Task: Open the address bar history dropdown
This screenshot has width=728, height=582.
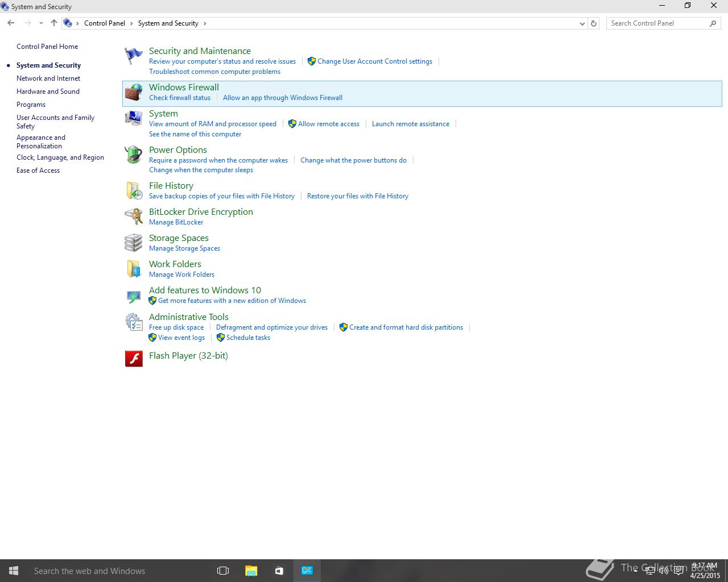Action: tap(582, 23)
